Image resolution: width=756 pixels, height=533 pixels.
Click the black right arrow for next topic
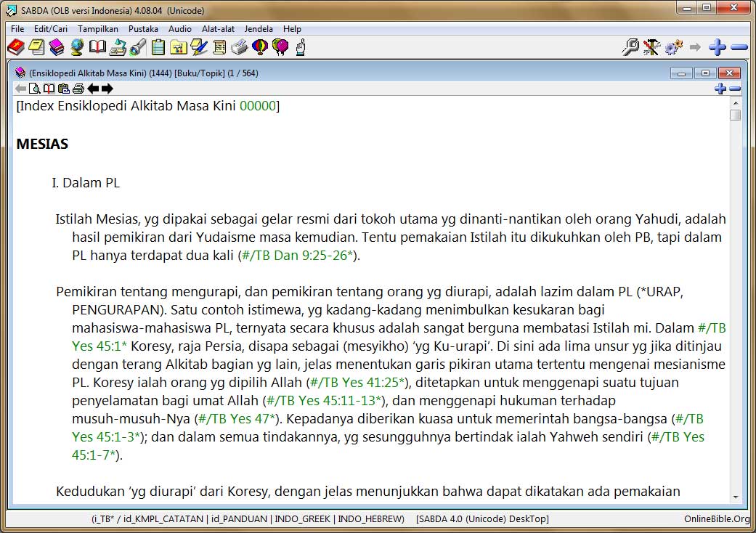107,89
